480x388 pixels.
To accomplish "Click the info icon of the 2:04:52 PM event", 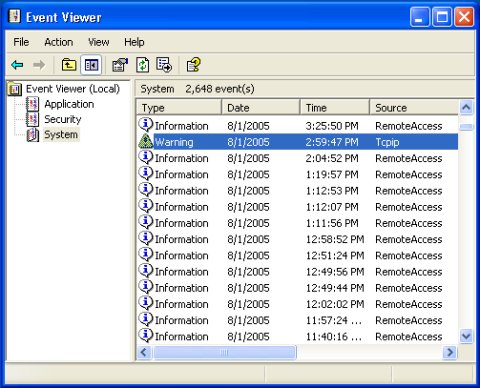I will (x=146, y=157).
